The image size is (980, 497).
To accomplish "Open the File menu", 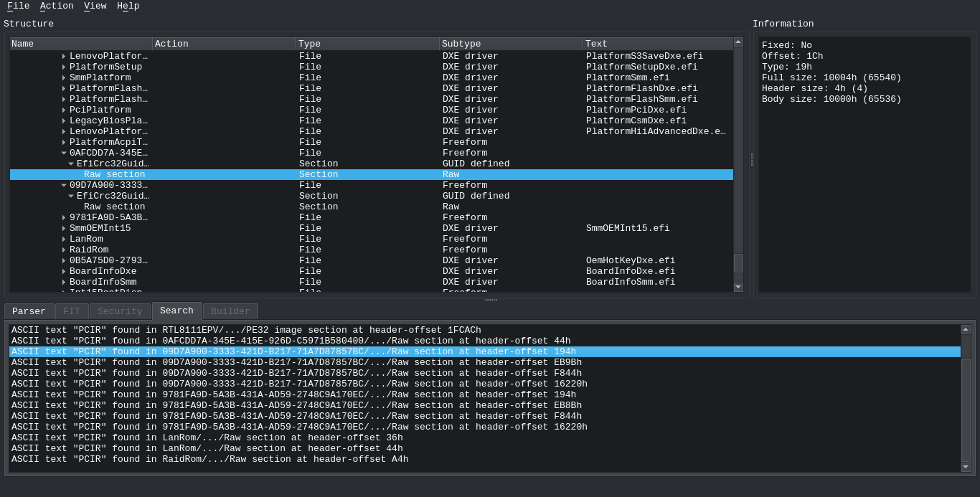I will pos(18,6).
